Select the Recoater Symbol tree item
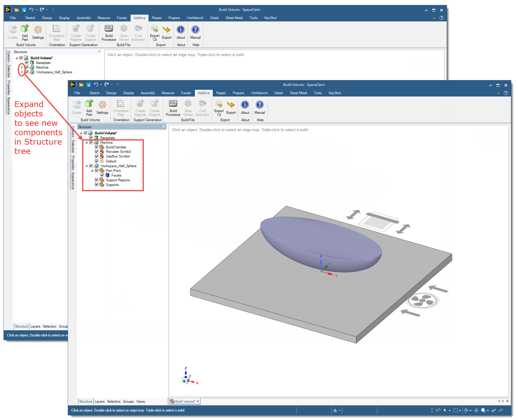The height and width of the screenshot is (420, 518). pyautogui.click(x=118, y=152)
